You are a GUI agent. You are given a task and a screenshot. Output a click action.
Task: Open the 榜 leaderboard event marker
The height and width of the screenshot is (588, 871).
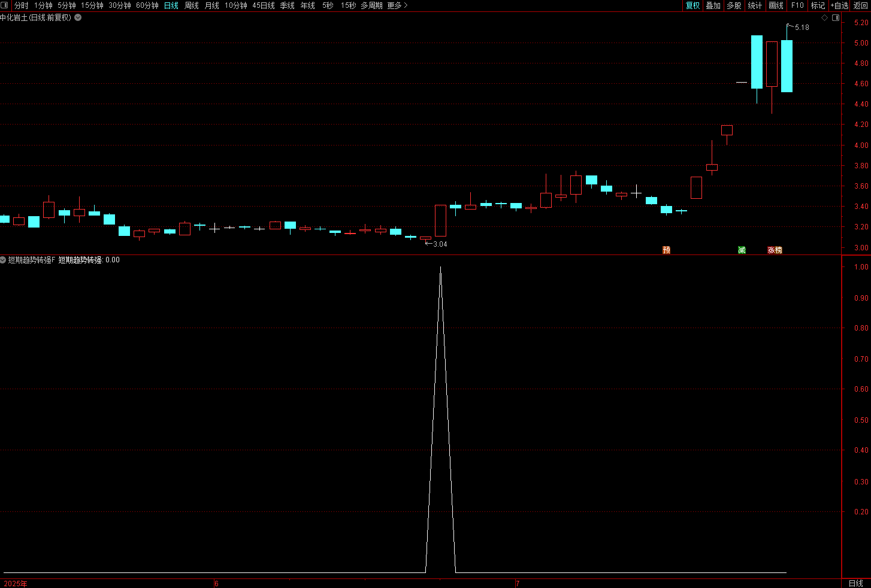point(778,250)
